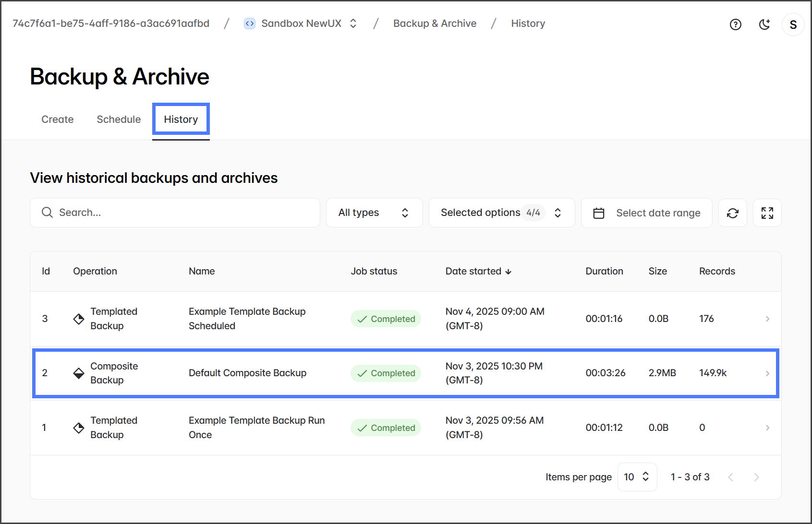Toggle dark mode moon icon
Image resolution: width=812 pixels, height=524 pixels.
[x=764, y=24]
